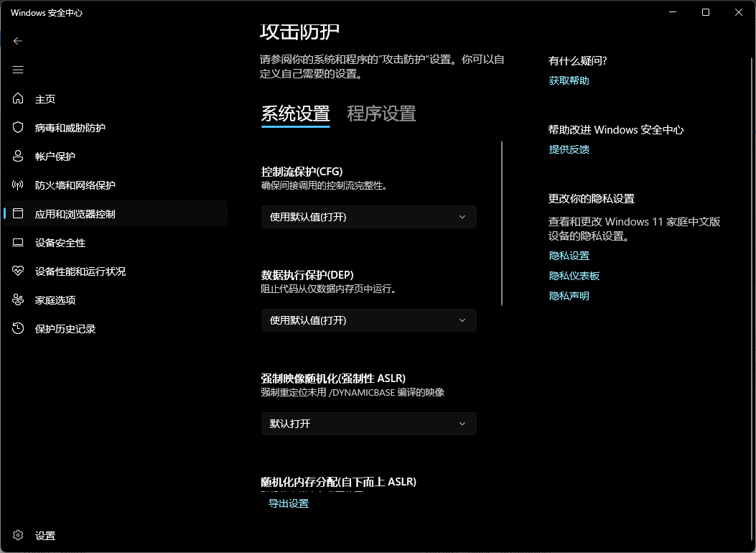Viewport: 756px width, 553px height.
Task: Select 防火墙和网络保护 in the sidebar
Action: 116,185
